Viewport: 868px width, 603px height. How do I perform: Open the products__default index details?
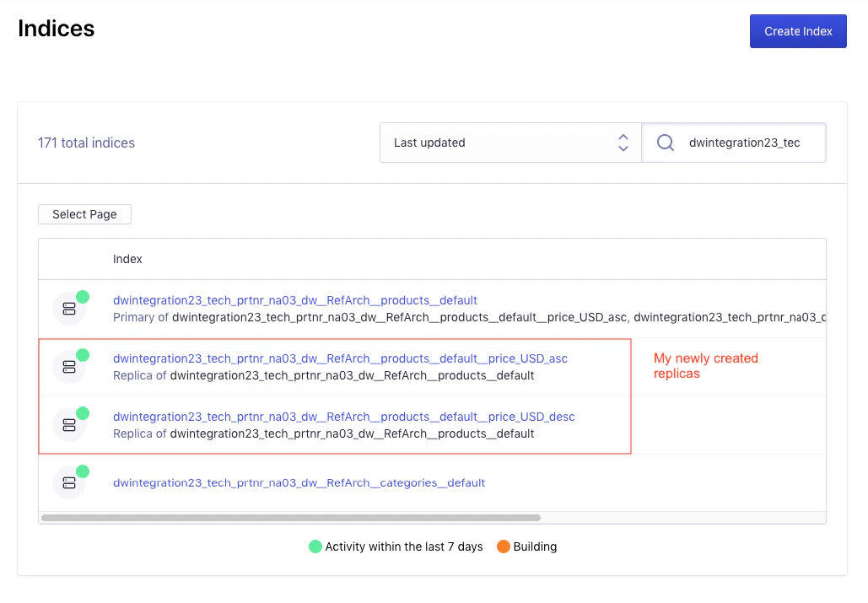295,300
